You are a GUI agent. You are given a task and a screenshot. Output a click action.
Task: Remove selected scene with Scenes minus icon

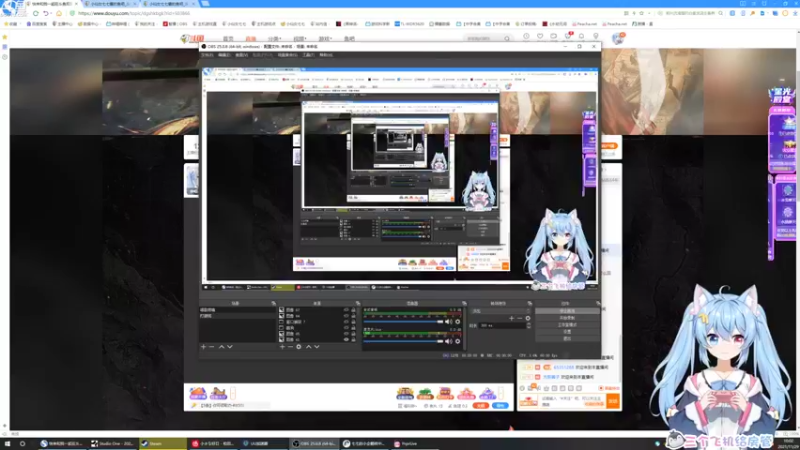coord(212,347)
